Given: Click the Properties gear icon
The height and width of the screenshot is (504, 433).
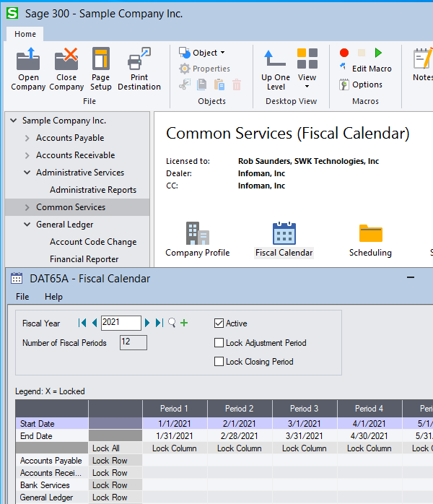Looking at the screenshot, I should click(184, 69).
